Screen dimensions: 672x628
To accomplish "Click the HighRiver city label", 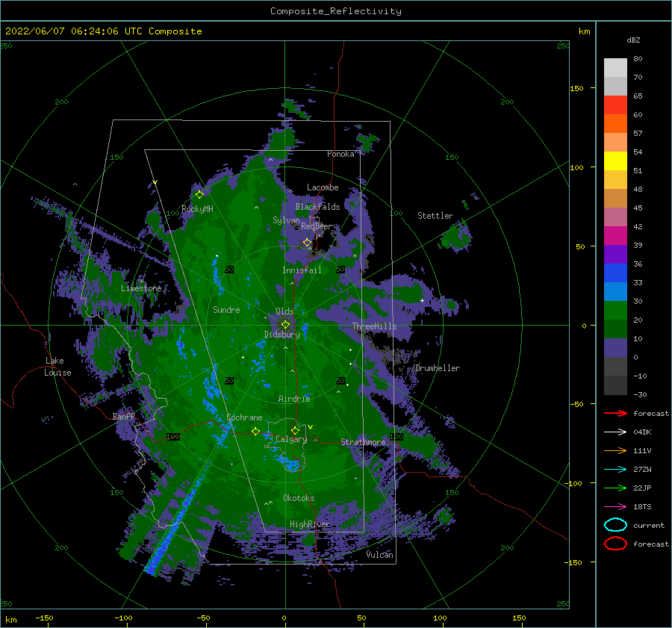I will [310, 524].
